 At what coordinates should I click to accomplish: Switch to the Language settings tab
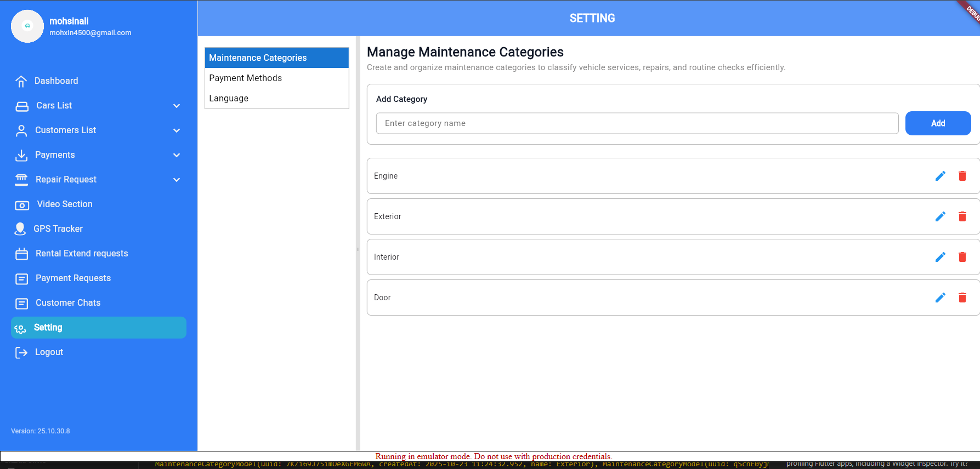229,98
